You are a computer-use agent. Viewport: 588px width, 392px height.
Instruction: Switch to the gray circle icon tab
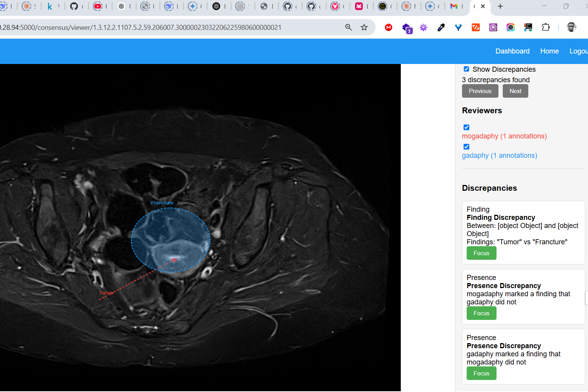click(x=240, y=6)
